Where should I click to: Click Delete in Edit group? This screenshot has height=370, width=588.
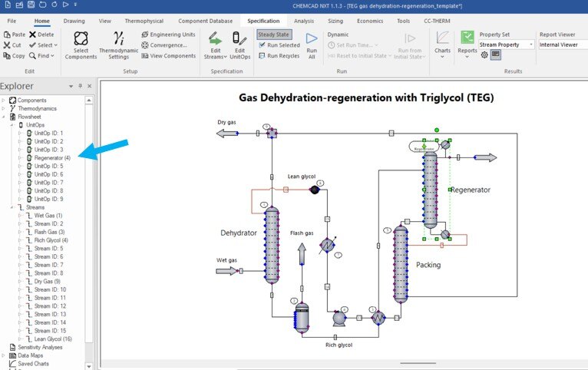(x=41, y=35)
